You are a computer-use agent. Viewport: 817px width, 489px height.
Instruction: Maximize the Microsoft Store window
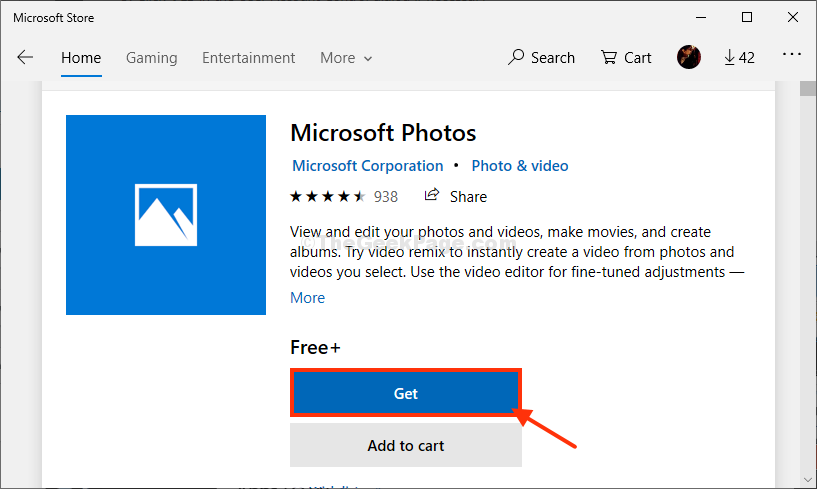click(x=747, y=18)
